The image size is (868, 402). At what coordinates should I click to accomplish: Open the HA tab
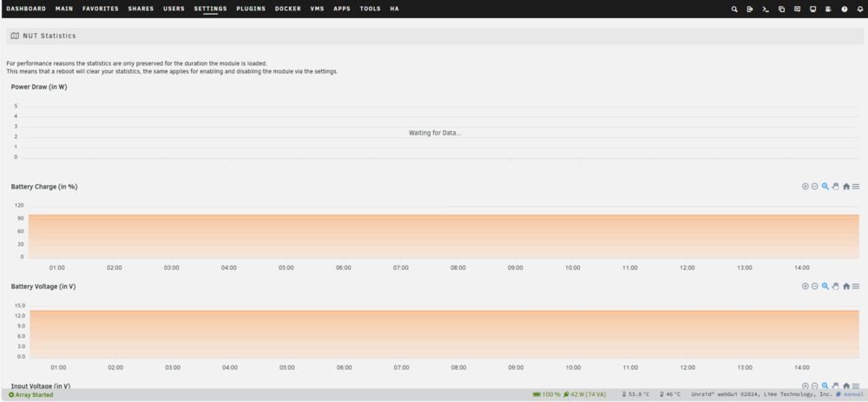(x=394, y=9)
